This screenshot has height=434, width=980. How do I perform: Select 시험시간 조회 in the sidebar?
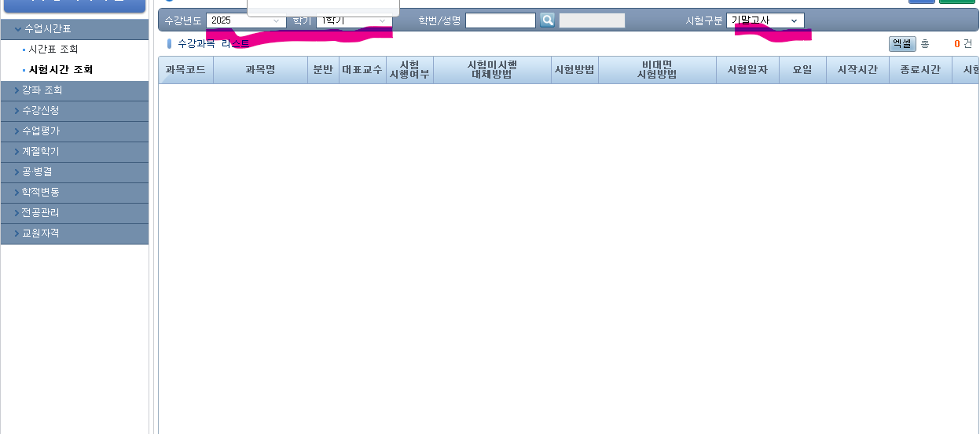(x=61, y=70)
